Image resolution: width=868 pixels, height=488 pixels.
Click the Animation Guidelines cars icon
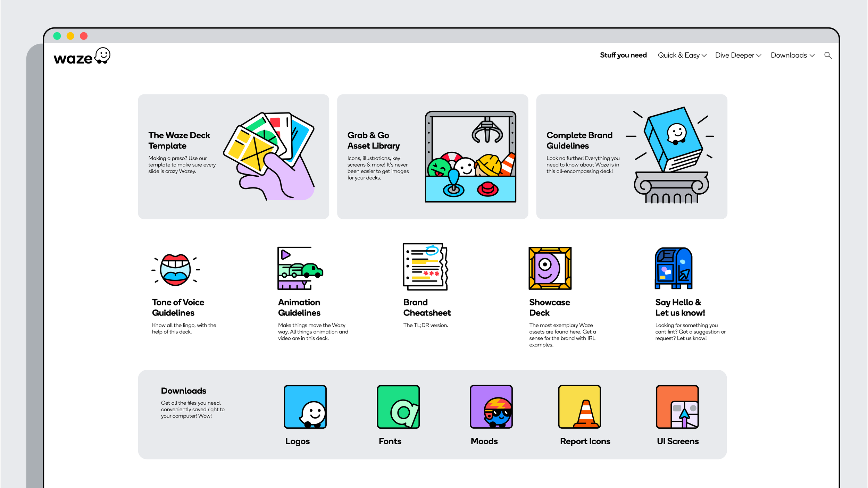(300, 268)
